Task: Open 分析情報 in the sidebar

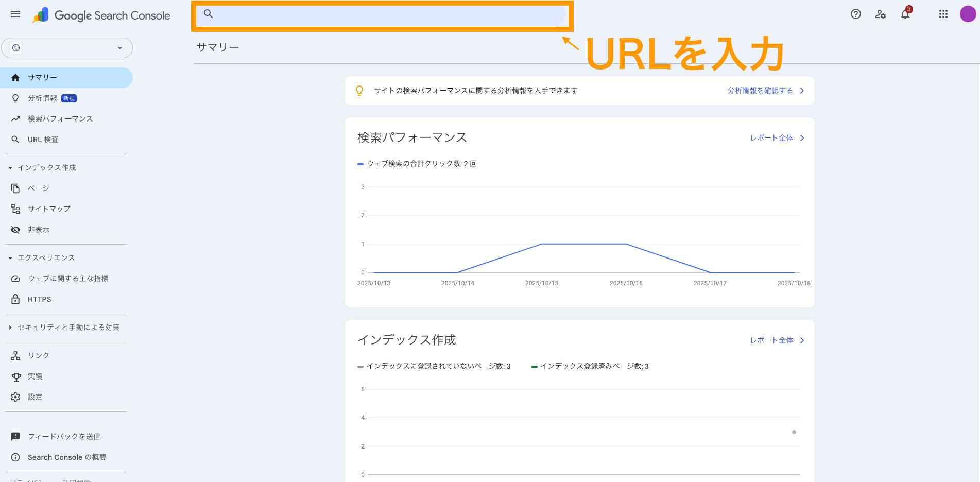Action: [x=66, y=98]
